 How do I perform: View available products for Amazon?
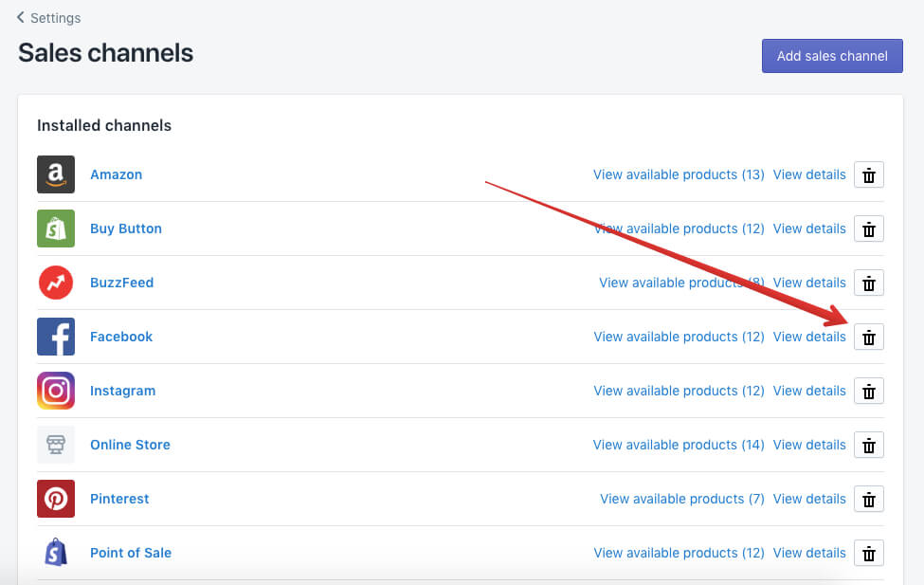(x=679, y=174)
